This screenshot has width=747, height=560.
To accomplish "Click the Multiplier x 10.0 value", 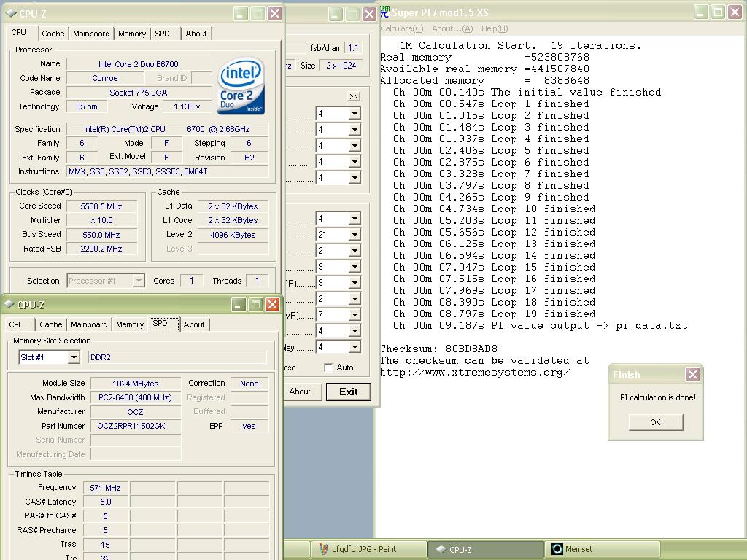I will point(101,220).
